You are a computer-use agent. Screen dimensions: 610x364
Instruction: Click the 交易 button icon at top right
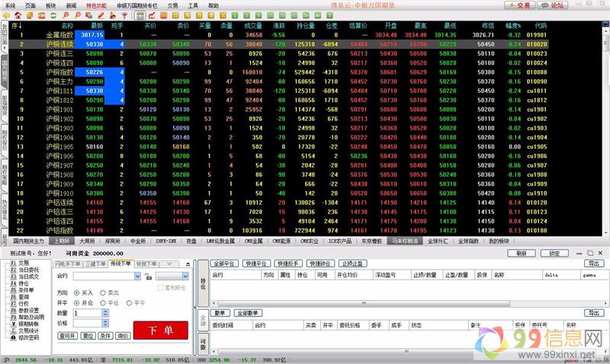coord(520,5)
